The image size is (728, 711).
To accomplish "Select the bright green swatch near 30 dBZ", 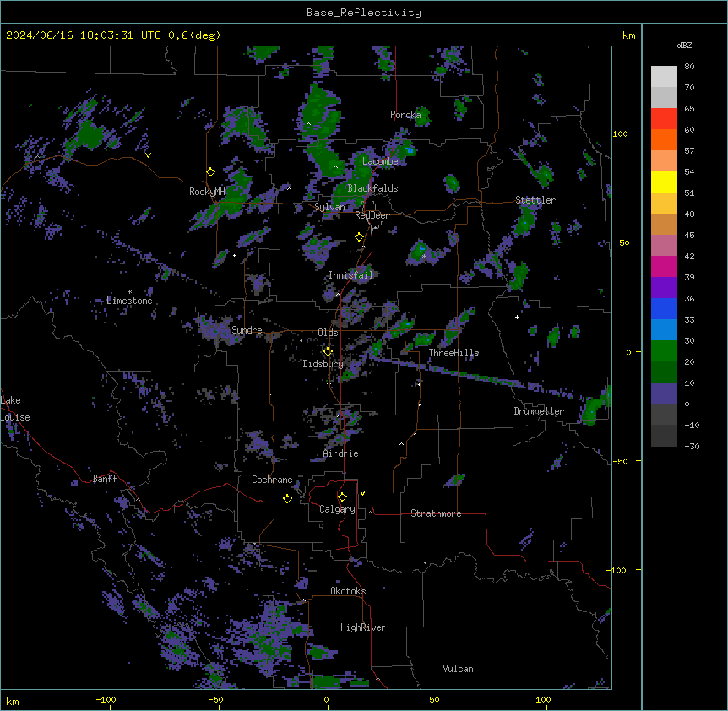I will pos(664,351).
